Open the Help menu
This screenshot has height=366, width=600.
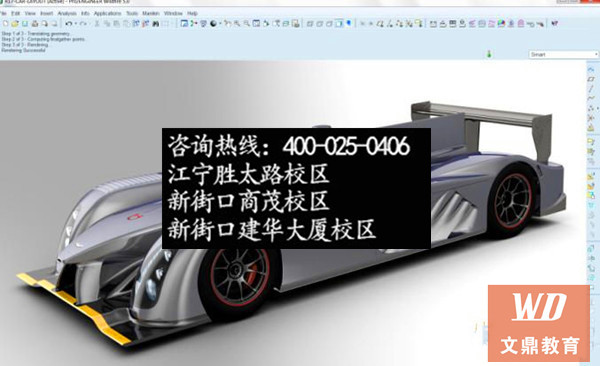coord(192,13)
